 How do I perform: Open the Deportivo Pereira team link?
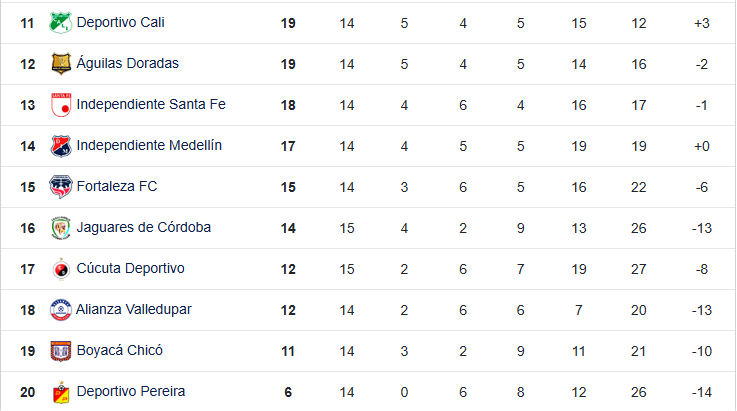coord(130,391)
